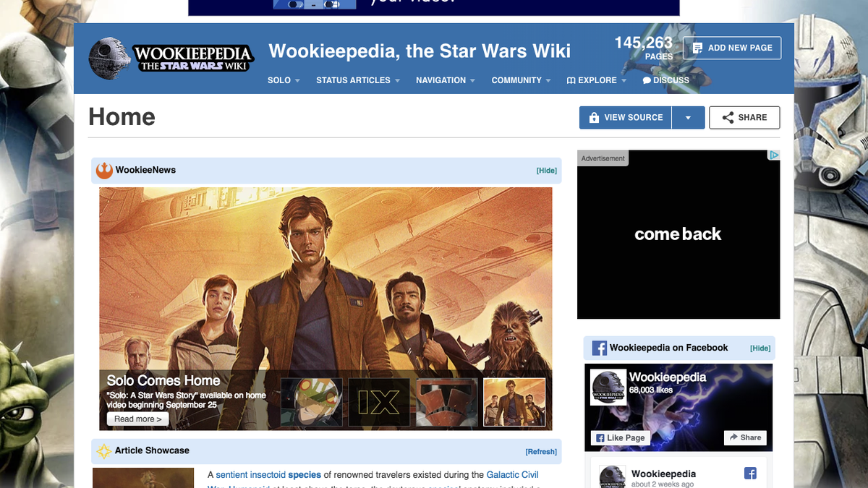Click the AdChoices icon on the advertisement
Image resolution: width=868 pixels, height=488 pixels.
(x=773, y=155)
